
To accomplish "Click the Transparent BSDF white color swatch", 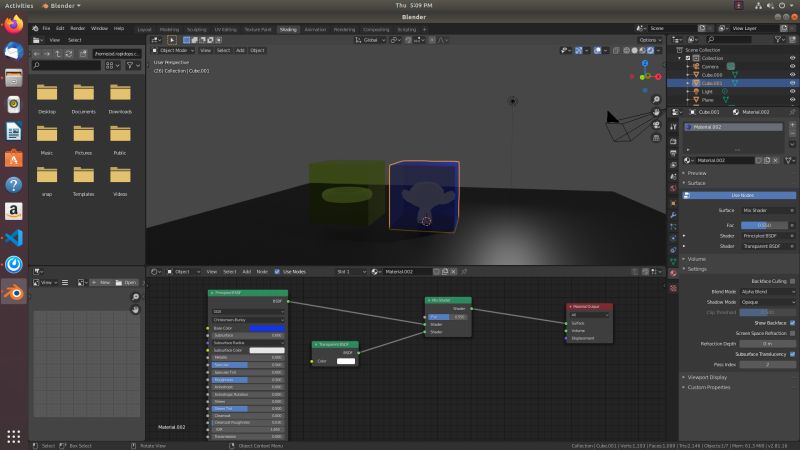I will pyautogui.click(x=346, y=361).
